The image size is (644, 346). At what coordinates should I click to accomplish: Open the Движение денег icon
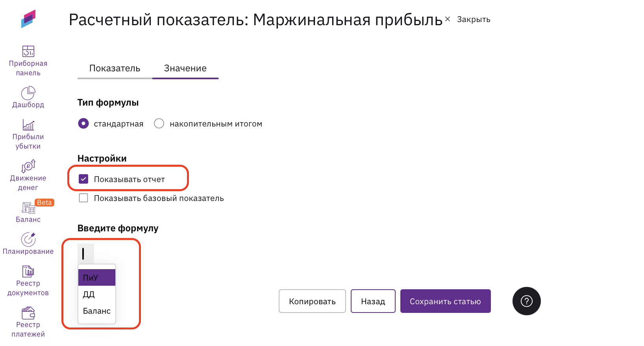pos(28,166)
